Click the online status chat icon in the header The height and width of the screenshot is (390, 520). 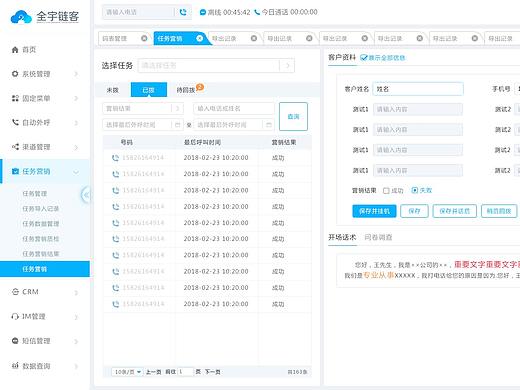coord(202,12)
